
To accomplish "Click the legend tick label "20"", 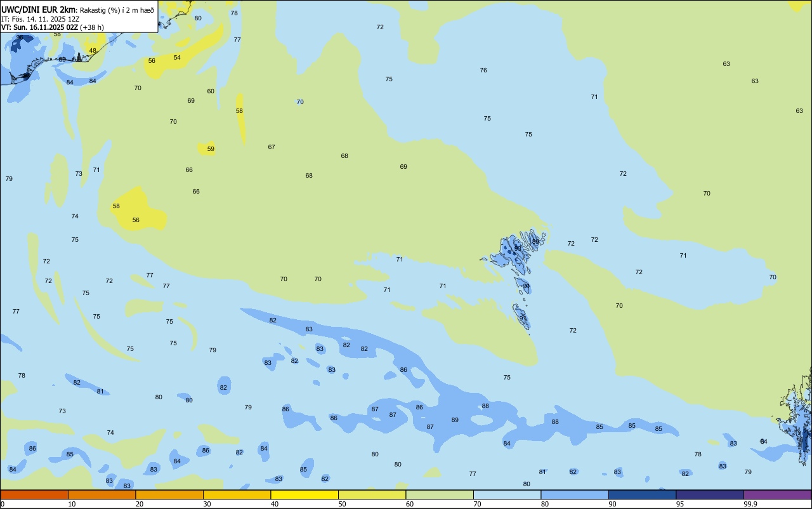I will pyautogui.click(x=140, y=504).
